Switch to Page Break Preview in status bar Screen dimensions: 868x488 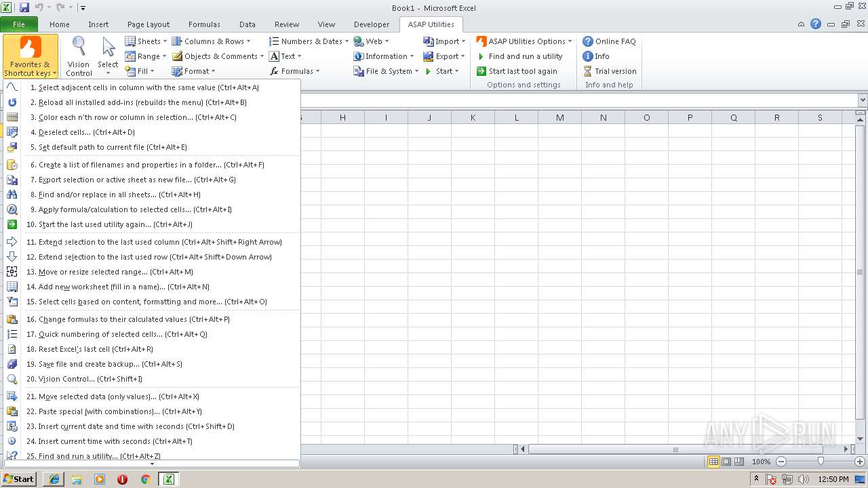[x=739, y=462]
